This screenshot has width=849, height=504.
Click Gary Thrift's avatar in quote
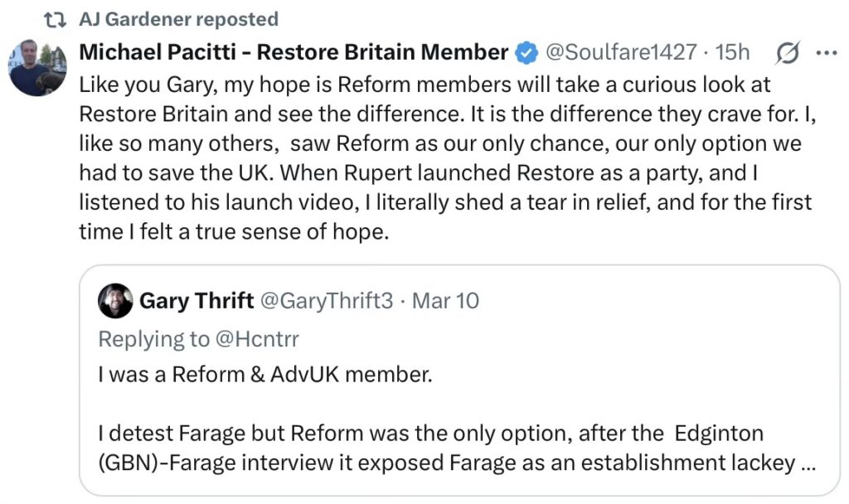(115, 300)
